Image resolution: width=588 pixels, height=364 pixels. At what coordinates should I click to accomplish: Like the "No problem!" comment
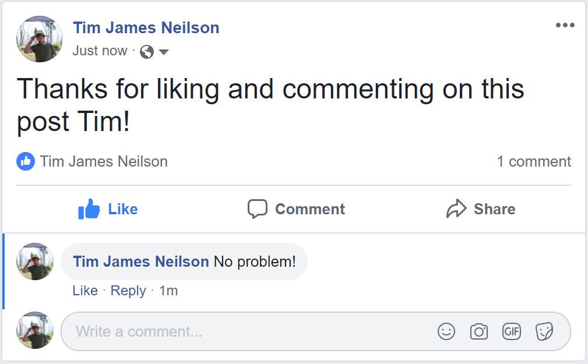tap(85, 291)
